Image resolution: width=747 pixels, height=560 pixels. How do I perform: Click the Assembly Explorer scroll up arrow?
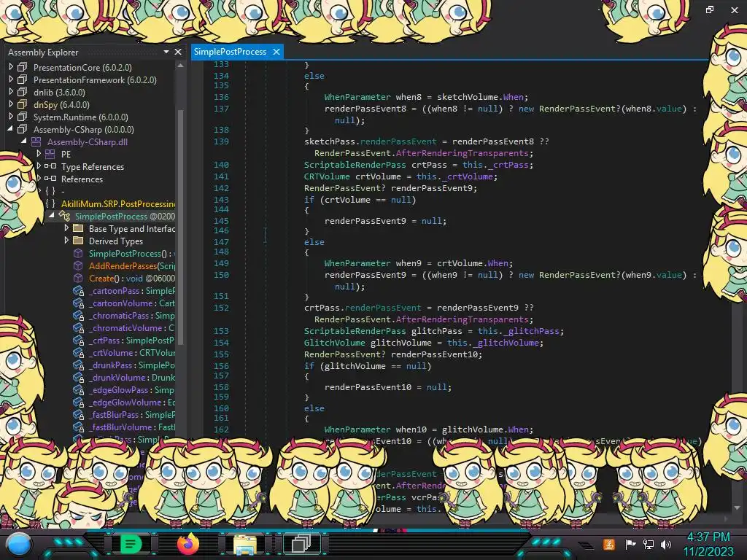[x=181, y=66]
